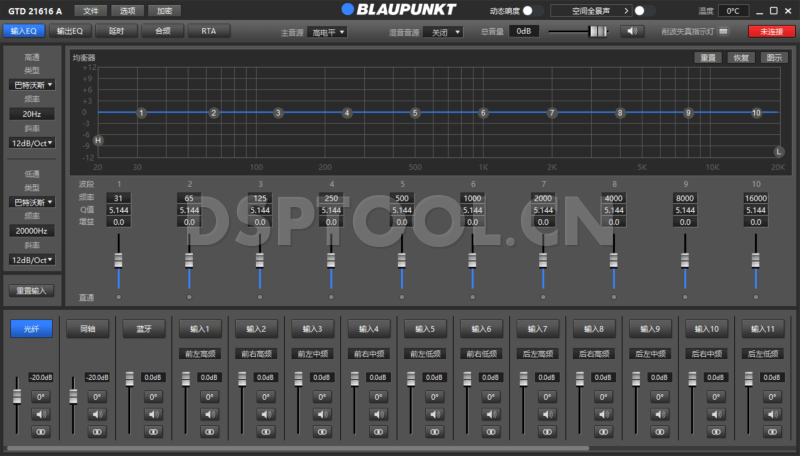Open the 选项 menu
The width and height of the screenshot is (800, 456).
coord(128,11)
